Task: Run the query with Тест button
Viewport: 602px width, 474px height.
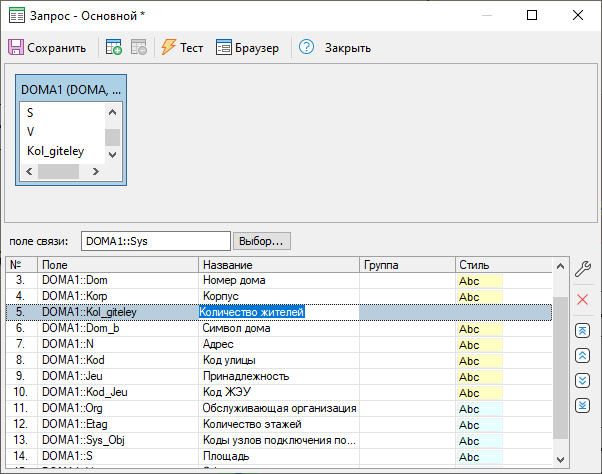Action: pos(181,48)
